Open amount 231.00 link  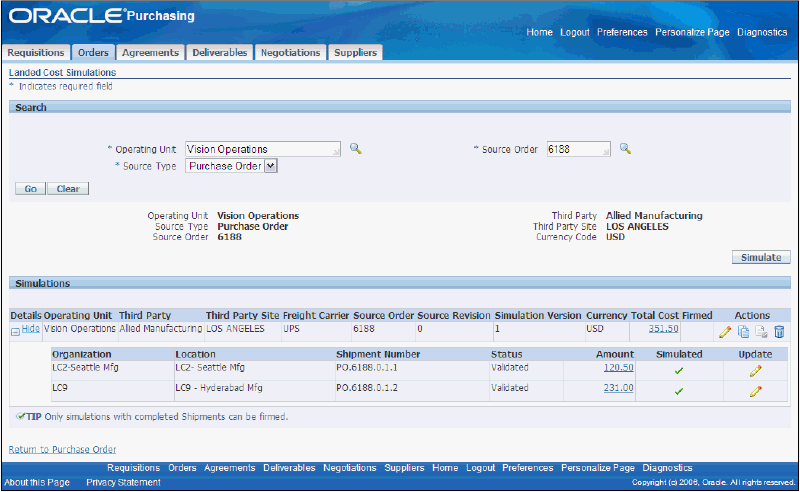(618, 388)
